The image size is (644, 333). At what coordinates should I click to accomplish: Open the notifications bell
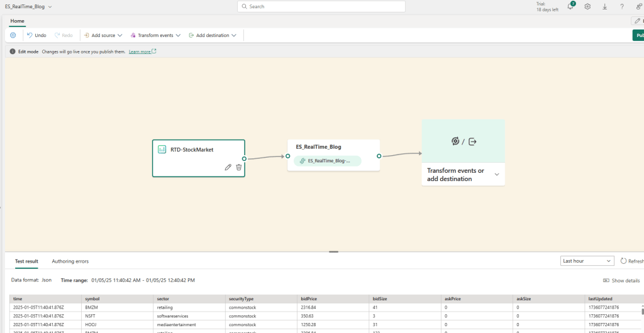[x=570, y=6]
